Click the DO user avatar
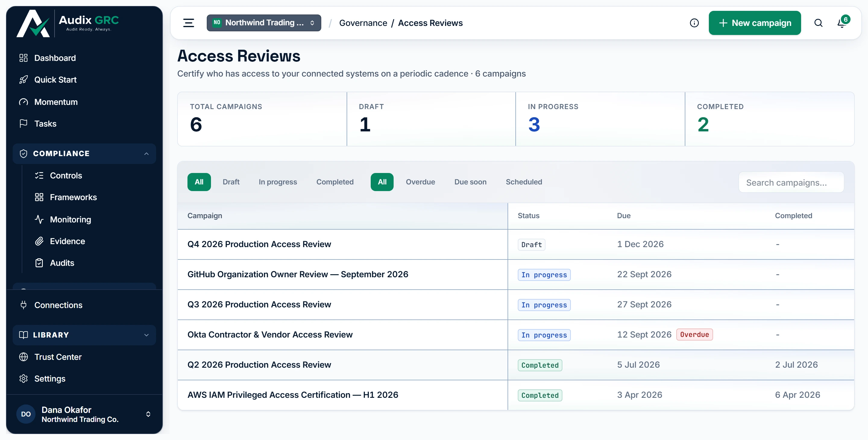The width and height of the screenshot is (868, 440). (x=26, y=414)
